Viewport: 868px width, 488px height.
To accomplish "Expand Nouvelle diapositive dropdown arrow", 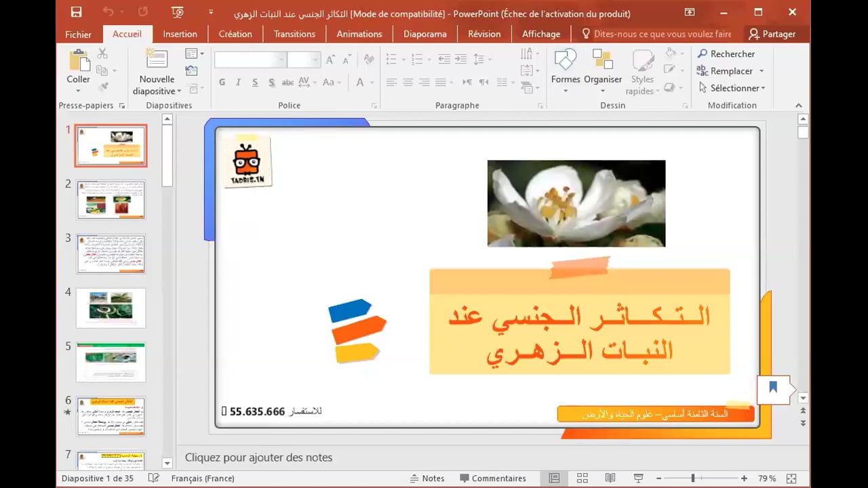I will [x=179, y=91].
